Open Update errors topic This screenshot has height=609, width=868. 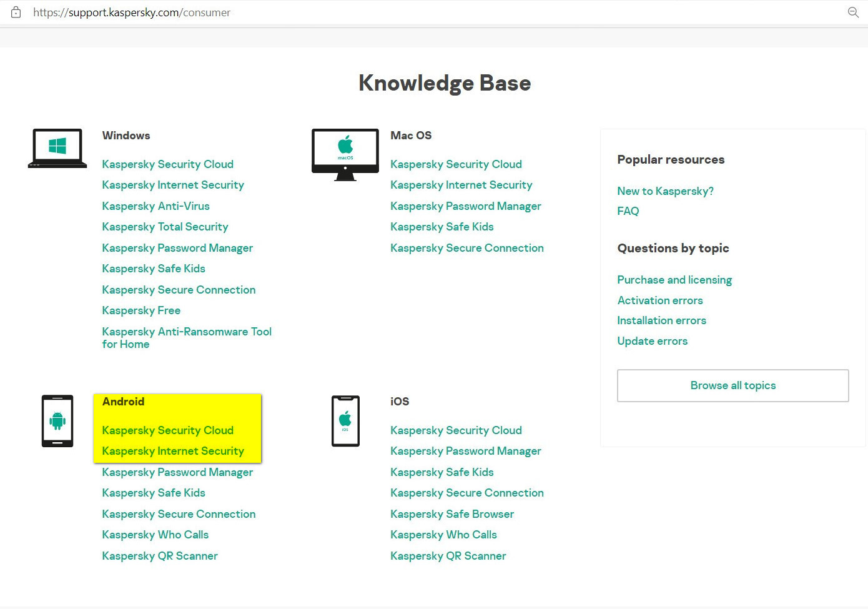tap(653, 341)
